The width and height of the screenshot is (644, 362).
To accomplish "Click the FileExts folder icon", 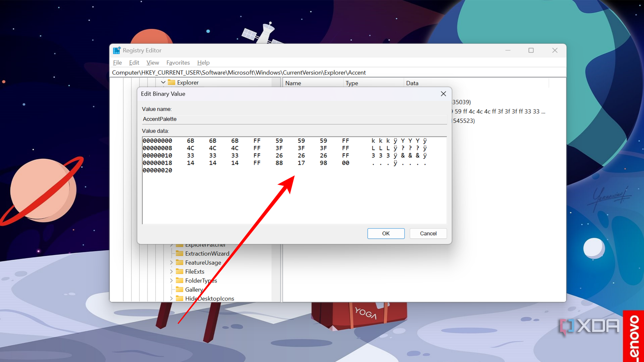I will click(x=180, y=271).
